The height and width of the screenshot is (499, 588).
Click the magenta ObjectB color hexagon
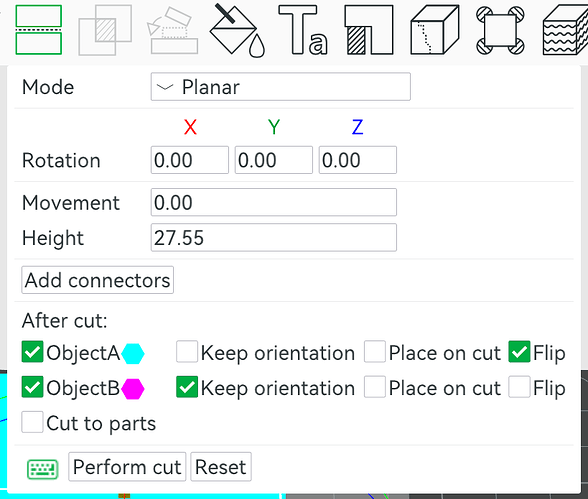tap(133, 389)
